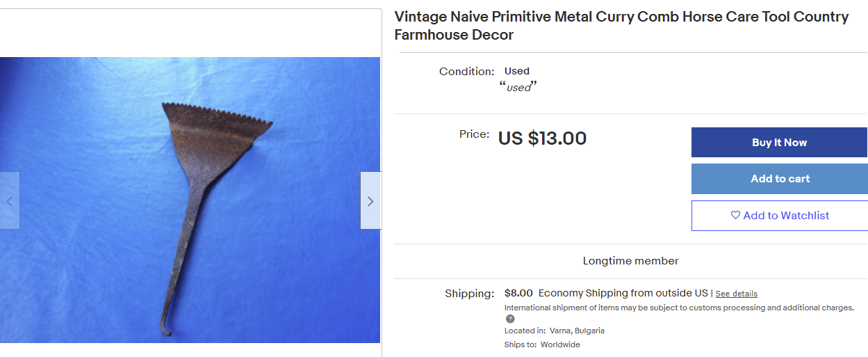
Task: Click the Shipping: label
Action: (469, 294)
